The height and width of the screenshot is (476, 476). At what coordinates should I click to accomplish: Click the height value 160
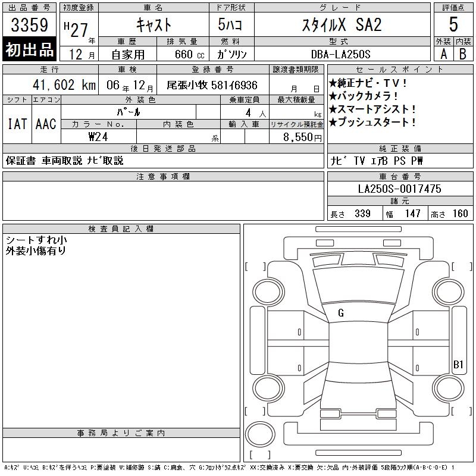(460, 214)
